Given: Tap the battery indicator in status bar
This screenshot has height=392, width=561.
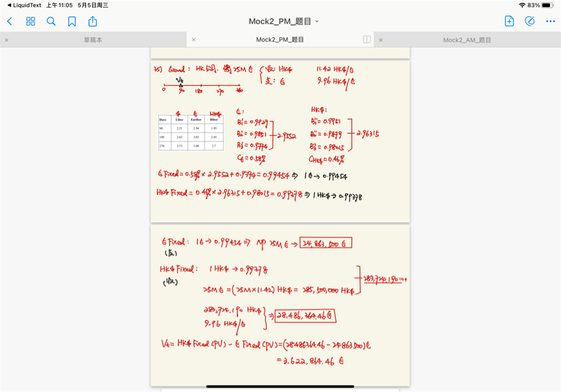Looking at the screenshot, I should [547, 5].
